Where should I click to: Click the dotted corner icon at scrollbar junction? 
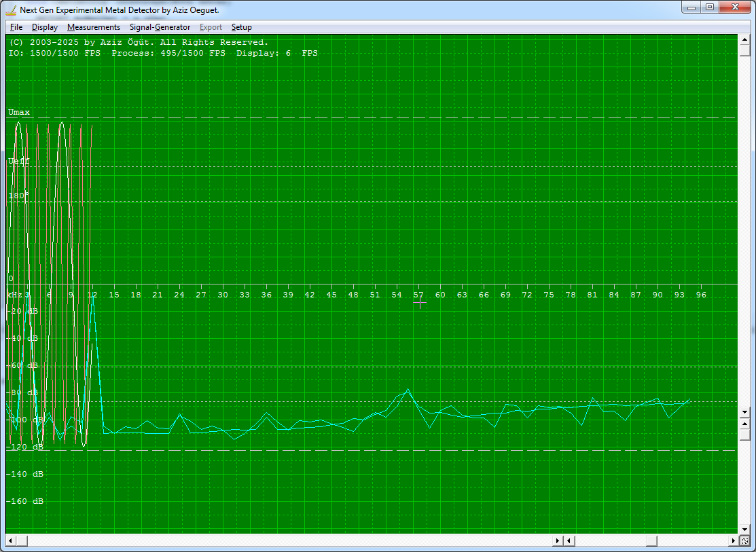pos(745,541)
